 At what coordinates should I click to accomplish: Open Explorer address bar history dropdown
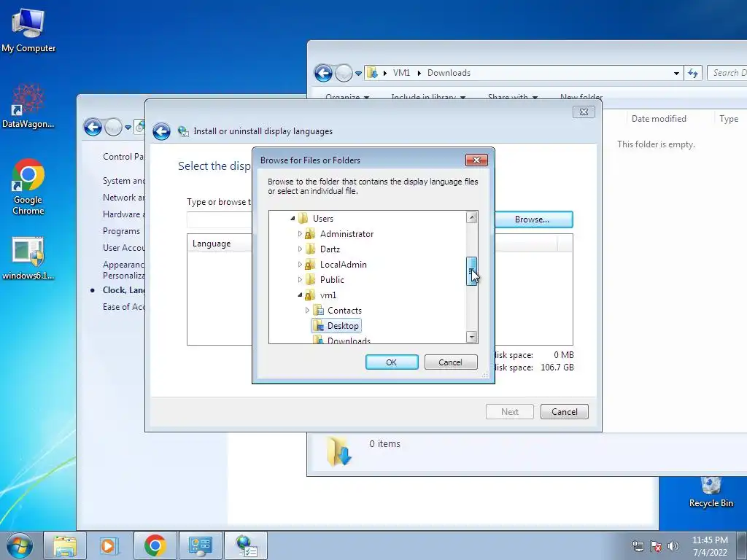(x=676, y=74)
